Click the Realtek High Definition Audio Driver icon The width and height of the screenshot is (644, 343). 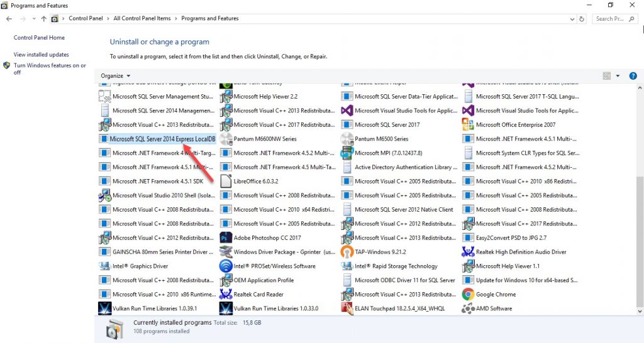pos(468,252)
